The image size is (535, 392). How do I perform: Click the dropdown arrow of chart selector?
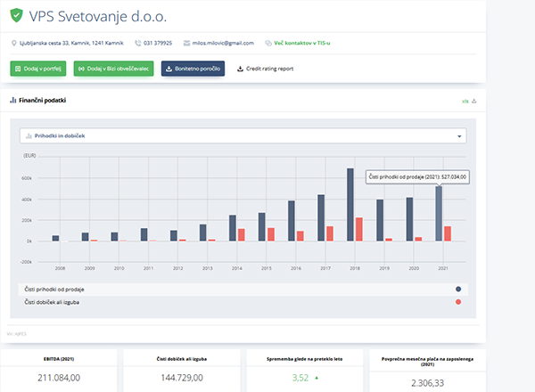click(x=459, y=136)
